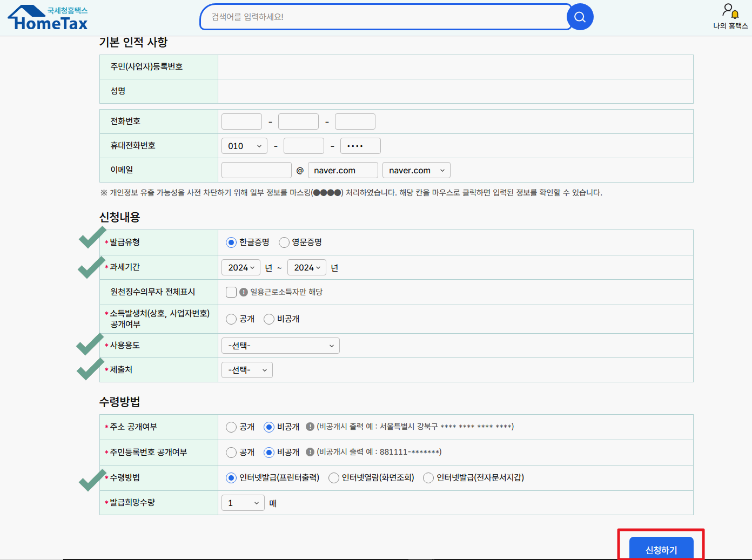Click the info icon in 주소 공개여부 row

tap(310, 427)
